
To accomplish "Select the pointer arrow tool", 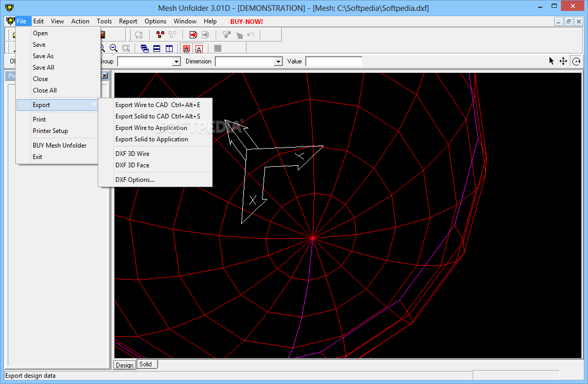I will pyautogui.click(x=551, y=61).
